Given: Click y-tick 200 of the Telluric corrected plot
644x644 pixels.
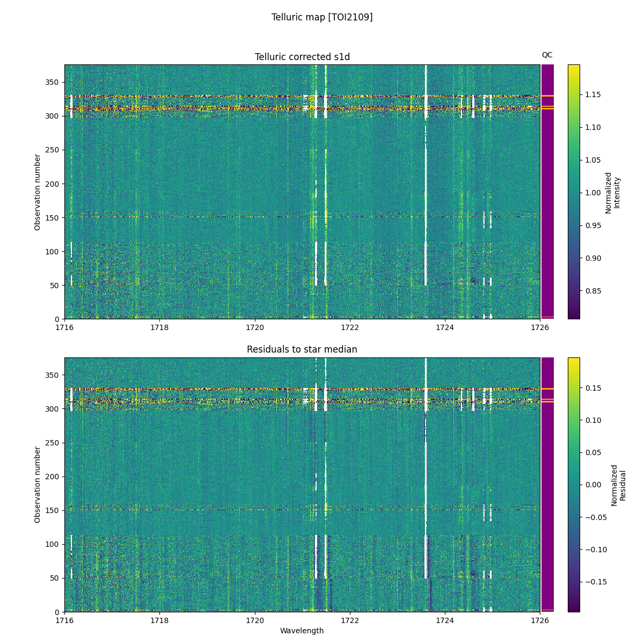Looking at the screenshot, I should [x=53, y=184].
